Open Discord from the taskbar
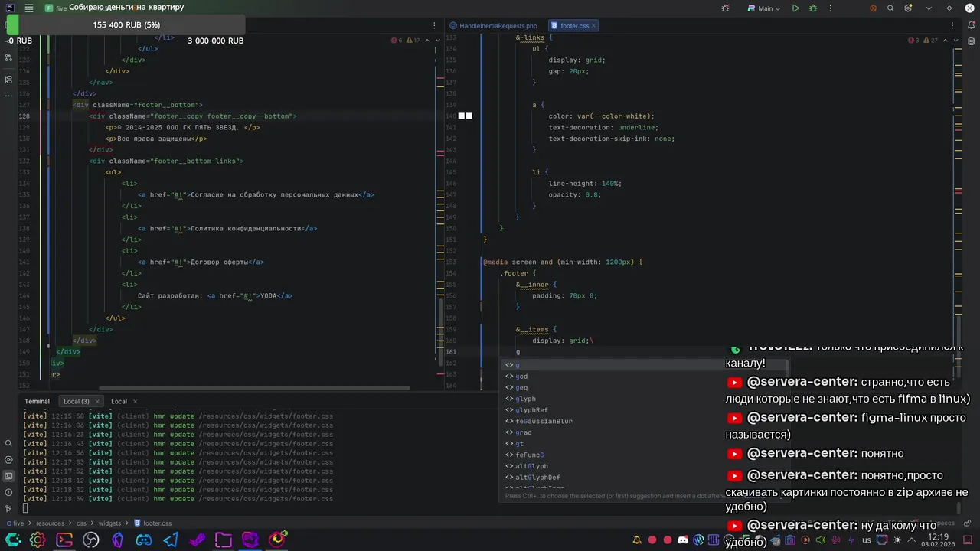 (144, 540)
